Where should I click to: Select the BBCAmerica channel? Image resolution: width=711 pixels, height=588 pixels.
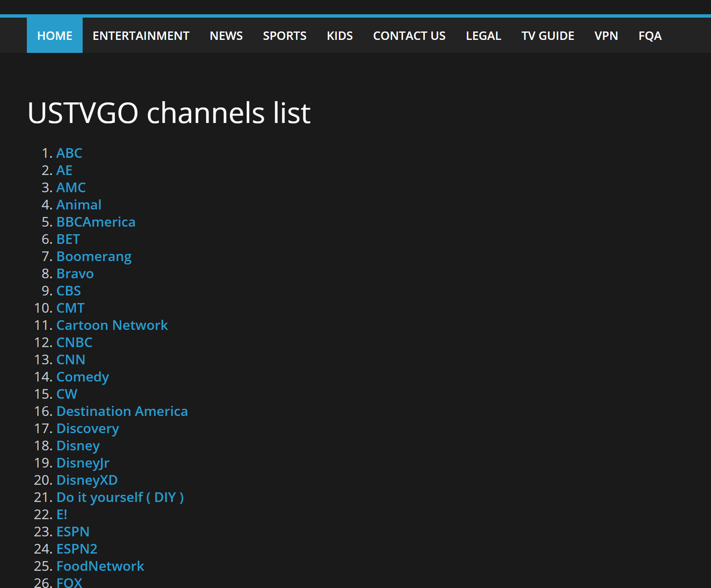point(96,222)
